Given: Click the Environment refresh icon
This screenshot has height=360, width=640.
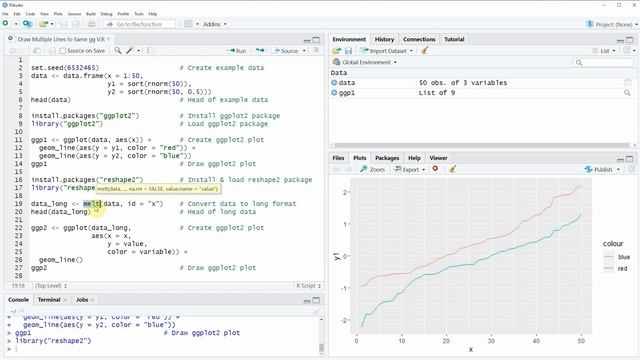Looking at the screenshot, I should [x=627, y=51].
